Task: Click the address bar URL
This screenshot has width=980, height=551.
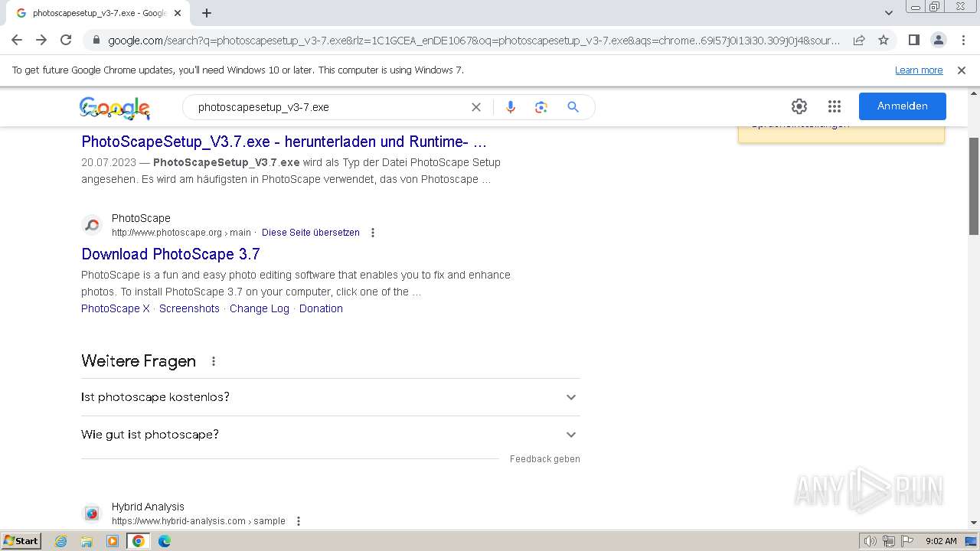Action: pos(473,41)
